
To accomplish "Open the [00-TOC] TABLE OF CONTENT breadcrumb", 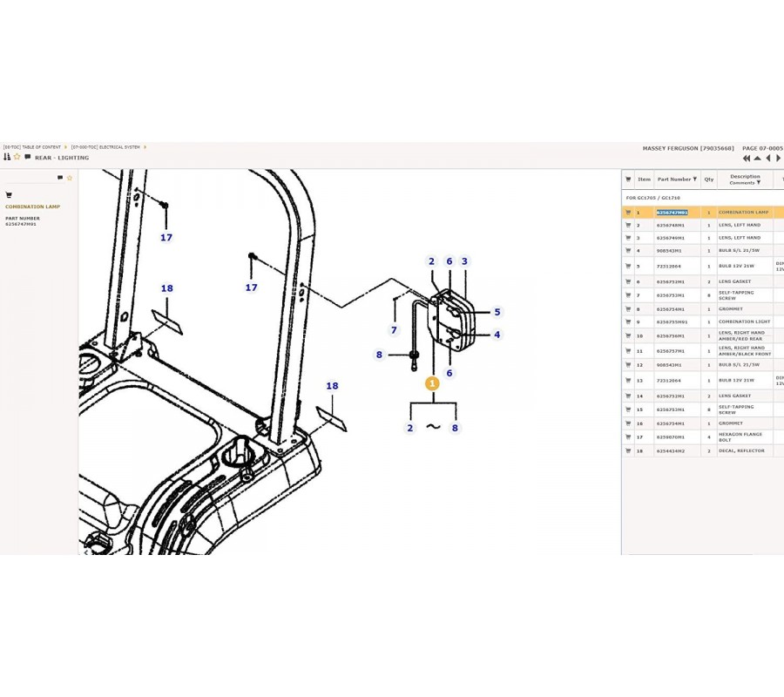I will (x=32, y=147).
